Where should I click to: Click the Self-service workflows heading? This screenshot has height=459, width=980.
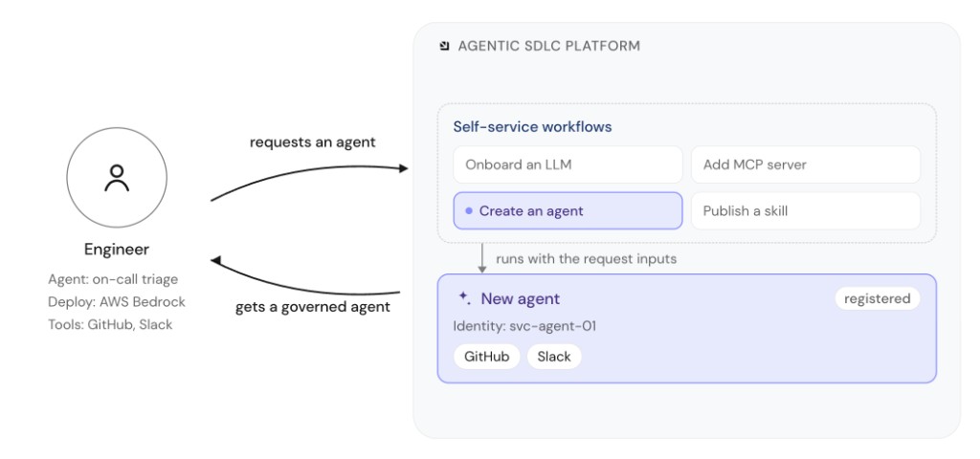click(532, 127)
